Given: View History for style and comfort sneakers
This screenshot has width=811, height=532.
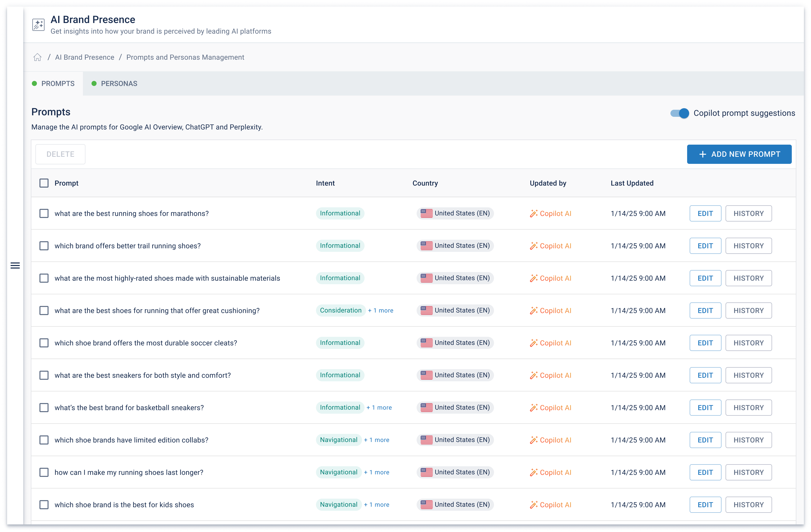Looking at the screenshot, I should click(x=748, y=375).
